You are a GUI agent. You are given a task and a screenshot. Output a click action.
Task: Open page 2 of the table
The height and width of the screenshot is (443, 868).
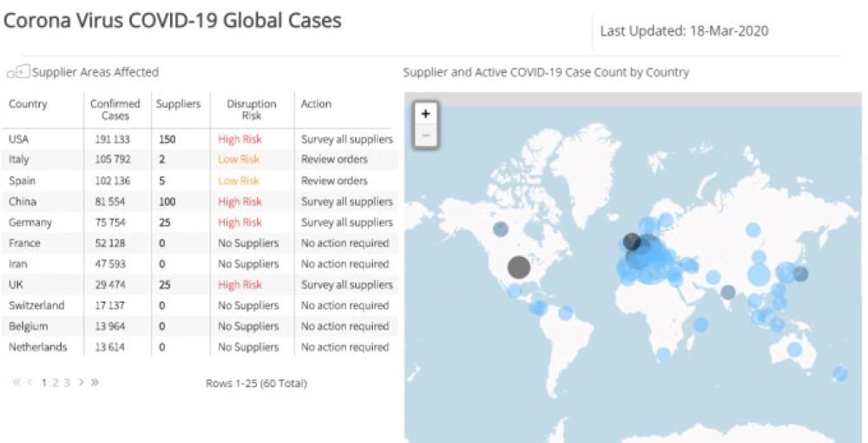(55, 382)
